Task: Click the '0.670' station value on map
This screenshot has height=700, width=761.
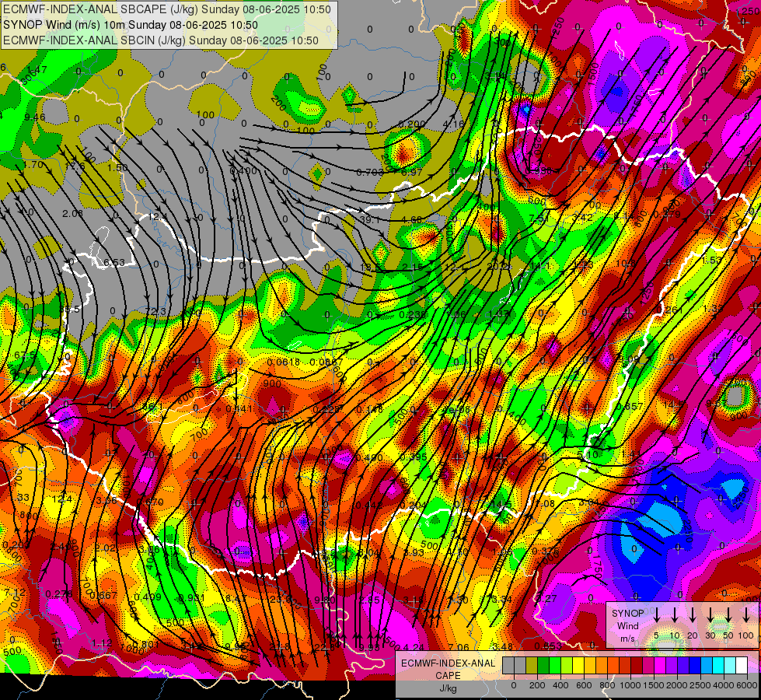Action: (x=149, y=502)
